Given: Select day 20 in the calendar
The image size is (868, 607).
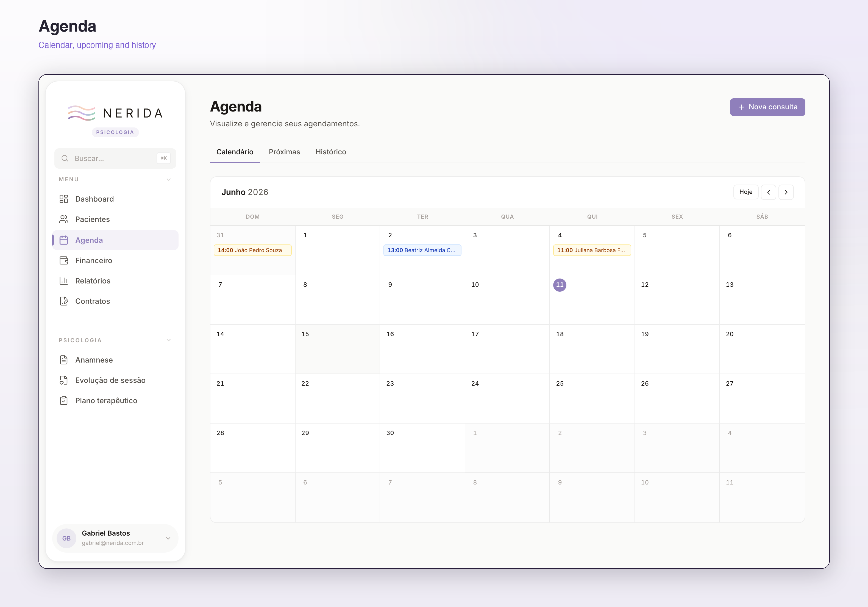Looking at the screenshot, I should [762, 349].
